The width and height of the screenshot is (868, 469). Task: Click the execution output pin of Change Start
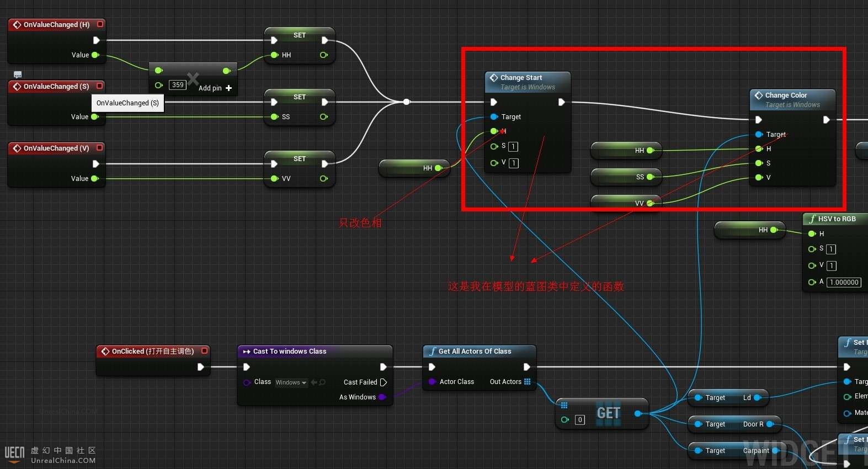click(x=561, y=102)
